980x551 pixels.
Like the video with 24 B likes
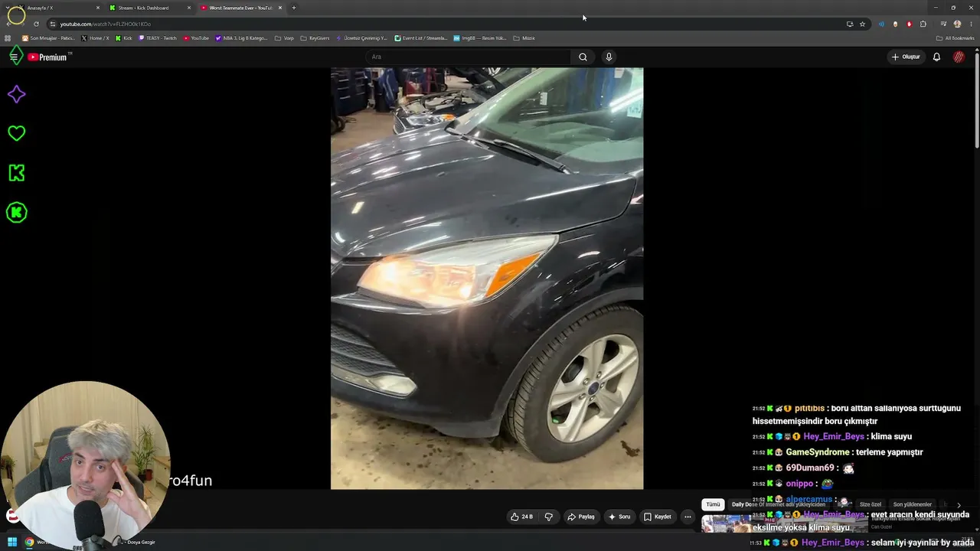click(522, 517)
